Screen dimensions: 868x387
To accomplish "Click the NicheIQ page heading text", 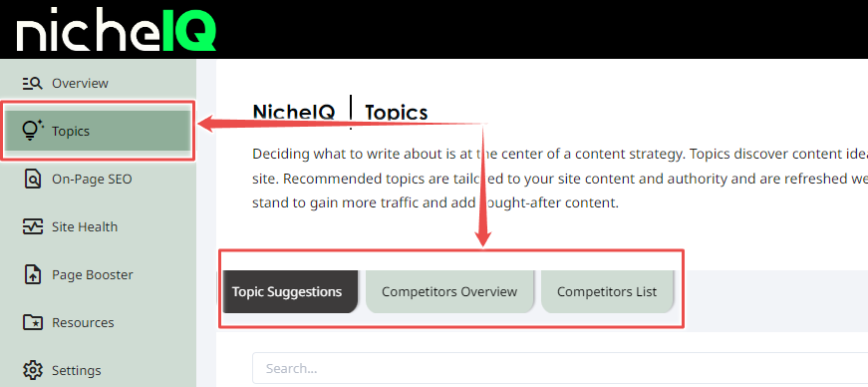I will [x=294, y=112].
